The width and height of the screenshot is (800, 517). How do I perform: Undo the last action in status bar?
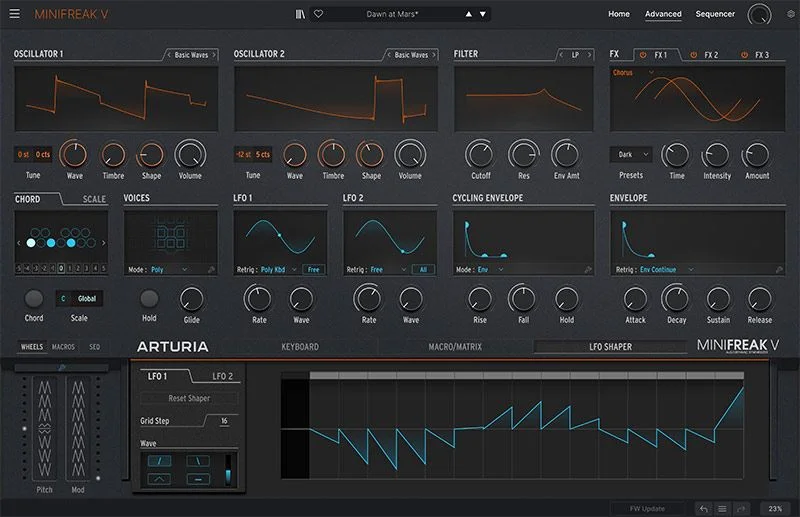[x=704, y=508]
